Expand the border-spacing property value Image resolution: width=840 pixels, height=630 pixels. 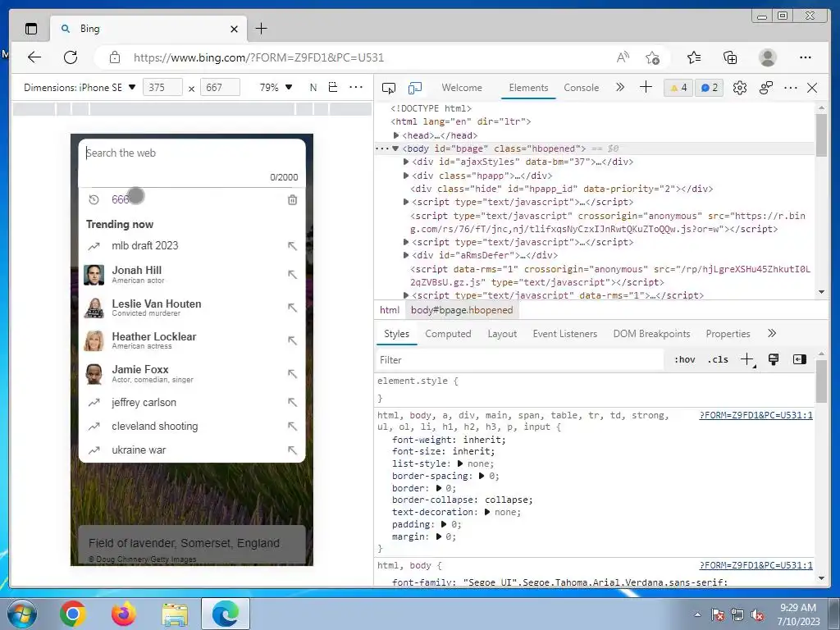[x=481, y=477]
